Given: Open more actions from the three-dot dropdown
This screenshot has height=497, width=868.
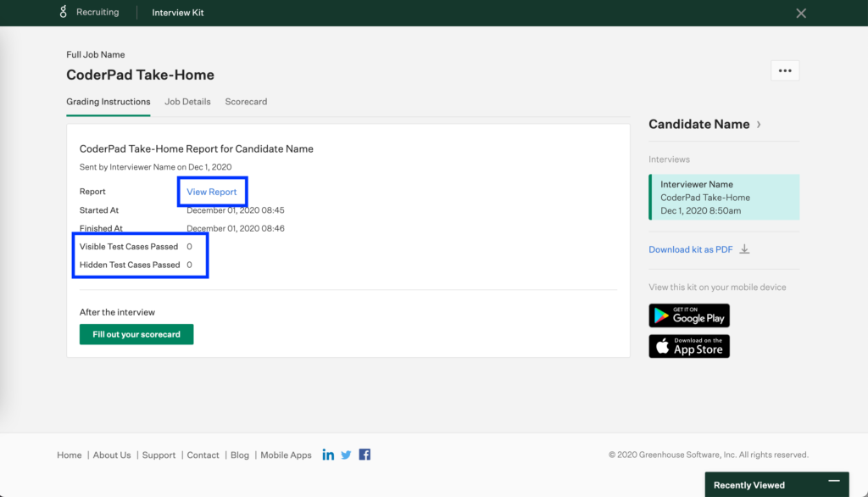Looking at the screenshot, I should click(785, 70).
